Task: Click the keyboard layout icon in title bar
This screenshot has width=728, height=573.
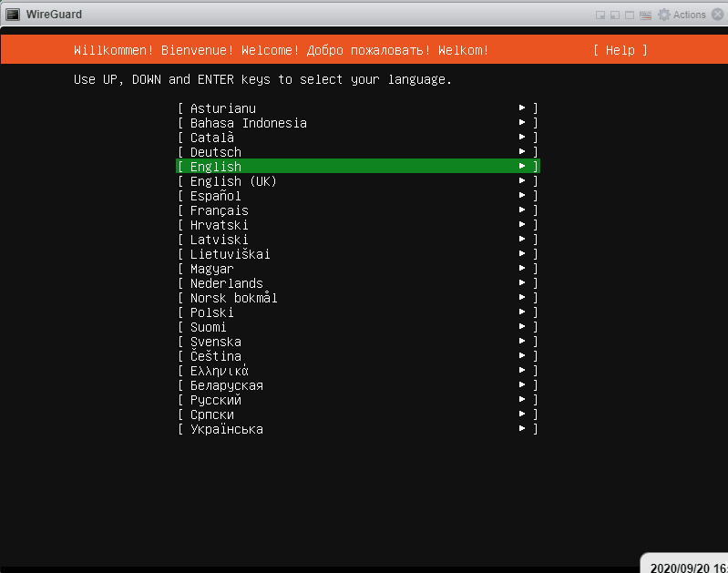Action: 645,15
